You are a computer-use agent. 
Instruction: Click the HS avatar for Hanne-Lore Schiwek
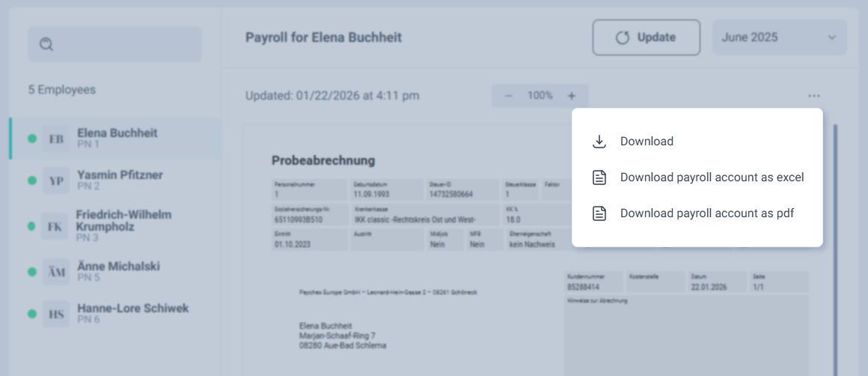tap(56, 314)
